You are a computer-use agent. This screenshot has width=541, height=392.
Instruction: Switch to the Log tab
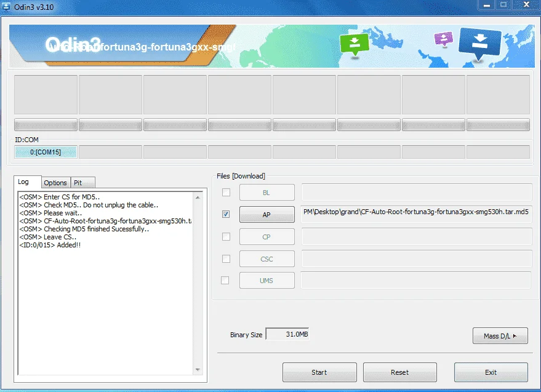coord(27,182)
